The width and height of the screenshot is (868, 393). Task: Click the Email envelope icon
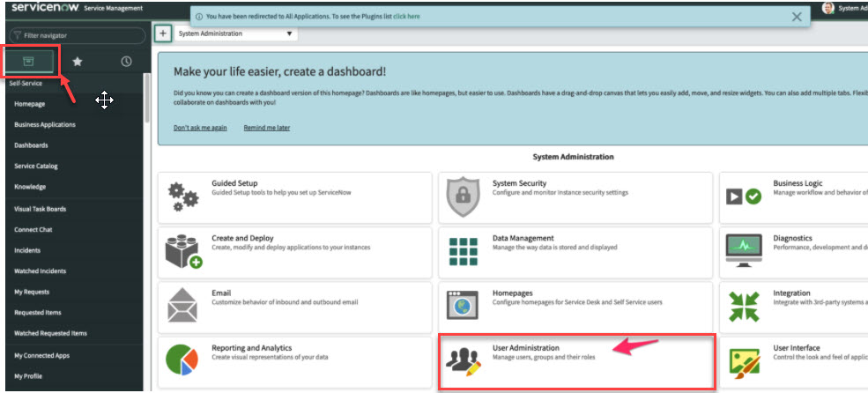coord(184,306)
